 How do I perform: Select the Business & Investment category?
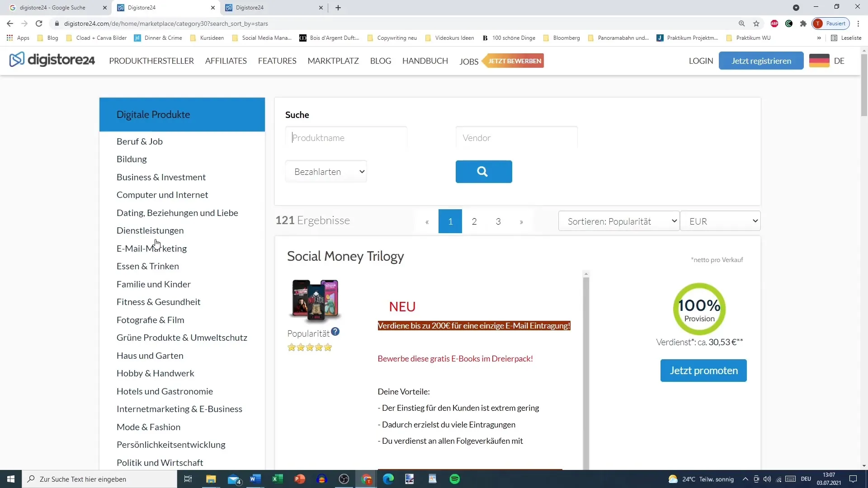(x=161, y=177)
